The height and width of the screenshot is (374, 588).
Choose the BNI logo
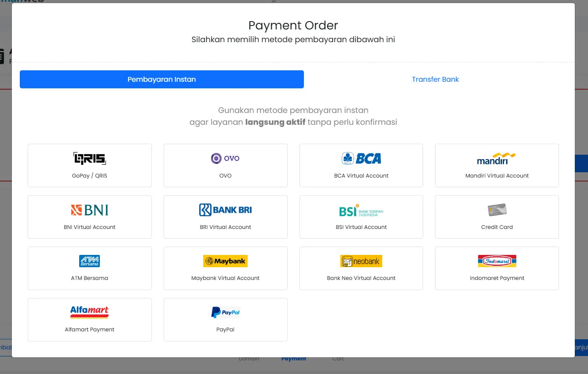pyautogui.click(x=90, y=210)
